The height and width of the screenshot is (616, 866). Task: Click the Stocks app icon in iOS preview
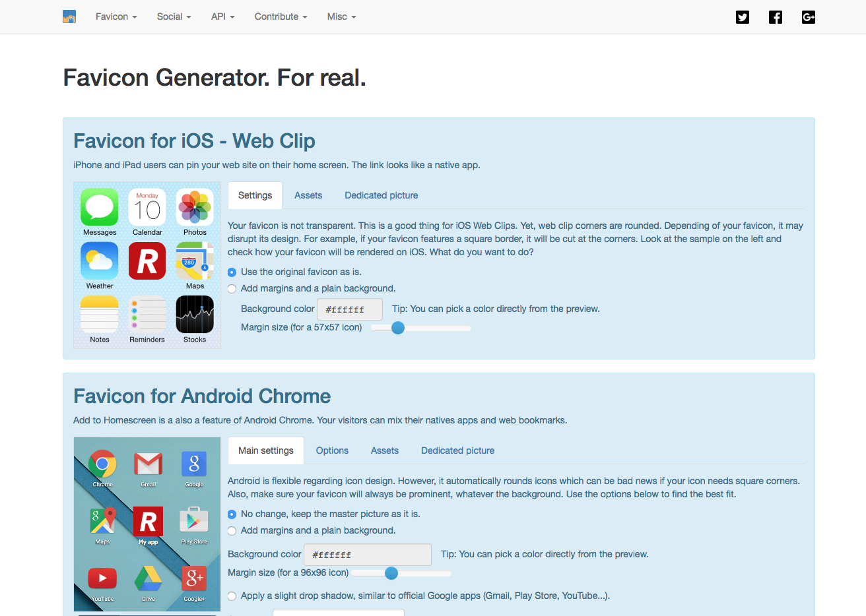[x=195, y=314]
